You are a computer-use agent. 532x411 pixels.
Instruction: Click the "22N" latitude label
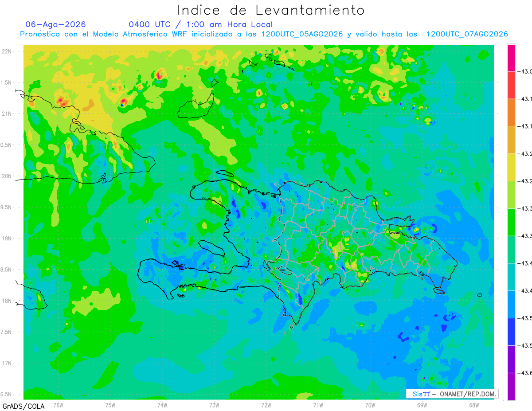pyautogui.click(x=8, y=51)
